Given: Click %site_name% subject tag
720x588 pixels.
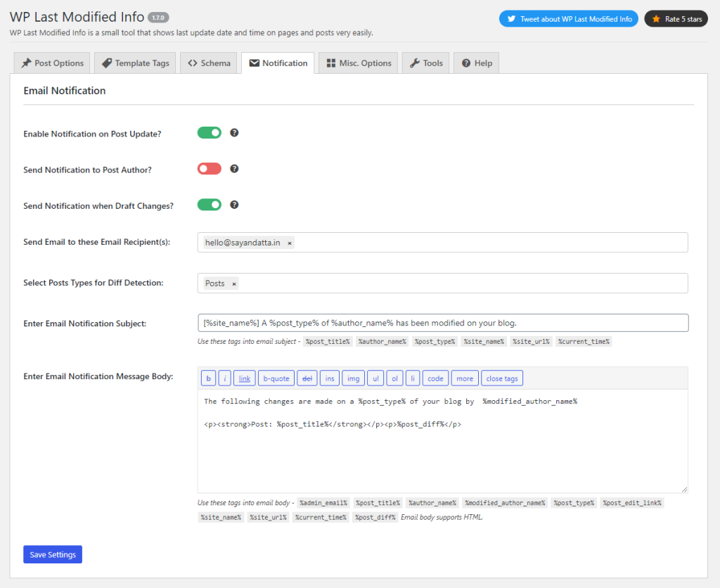Looking at the screenshot, I should click(484, 341).
